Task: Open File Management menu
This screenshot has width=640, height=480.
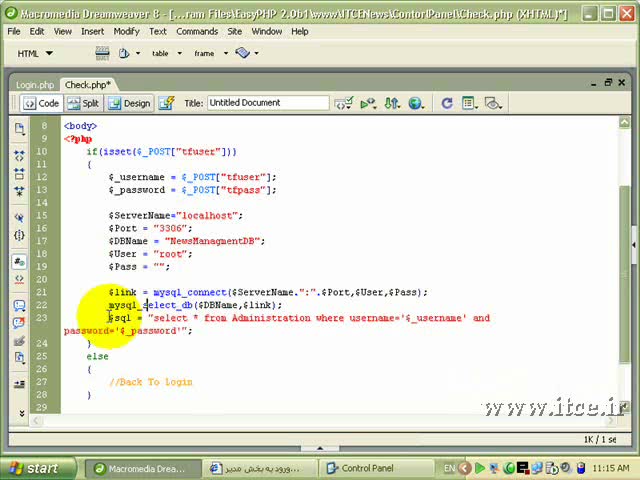Action: tap(392, 103)
